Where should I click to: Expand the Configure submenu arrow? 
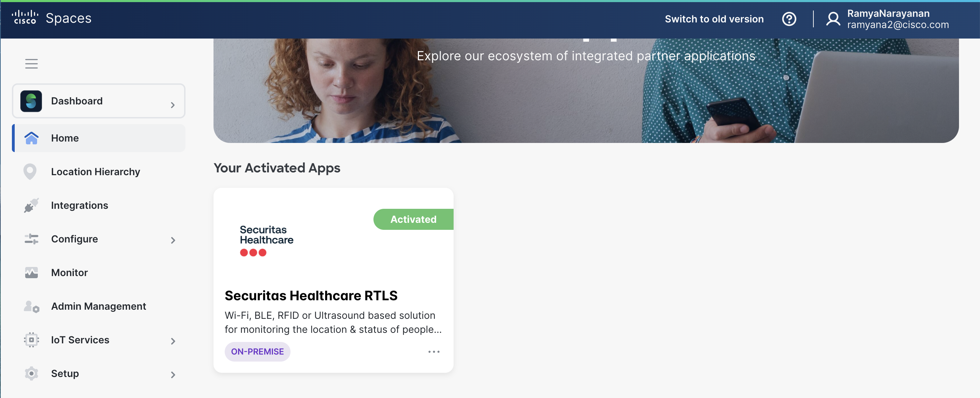coord(173,240)
